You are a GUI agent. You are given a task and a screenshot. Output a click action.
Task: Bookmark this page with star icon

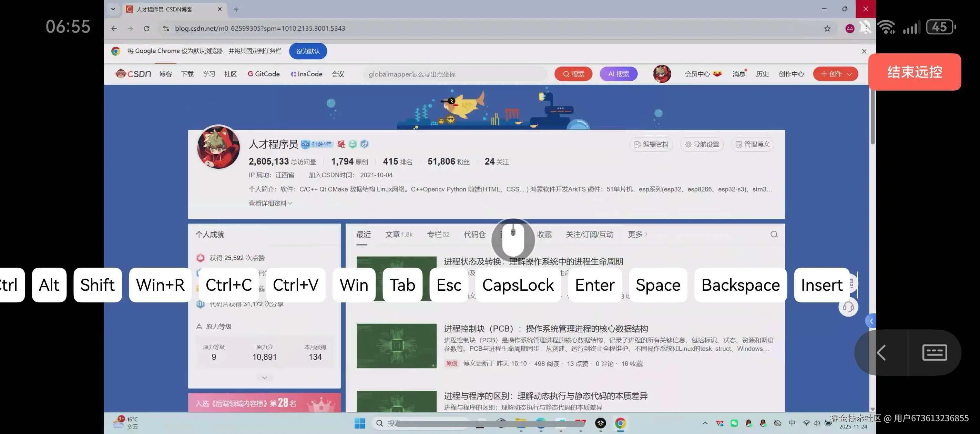point(827,29)
